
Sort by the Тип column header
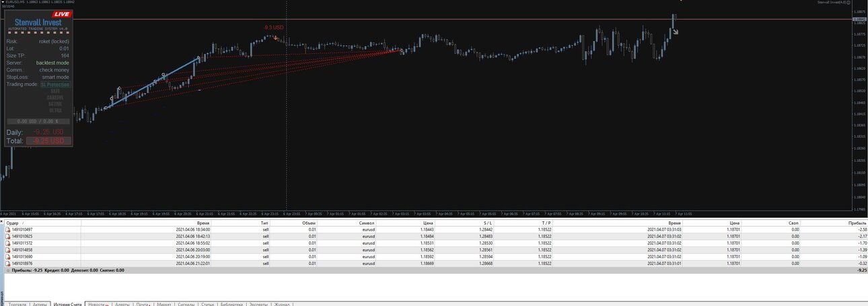pos(264,223)
